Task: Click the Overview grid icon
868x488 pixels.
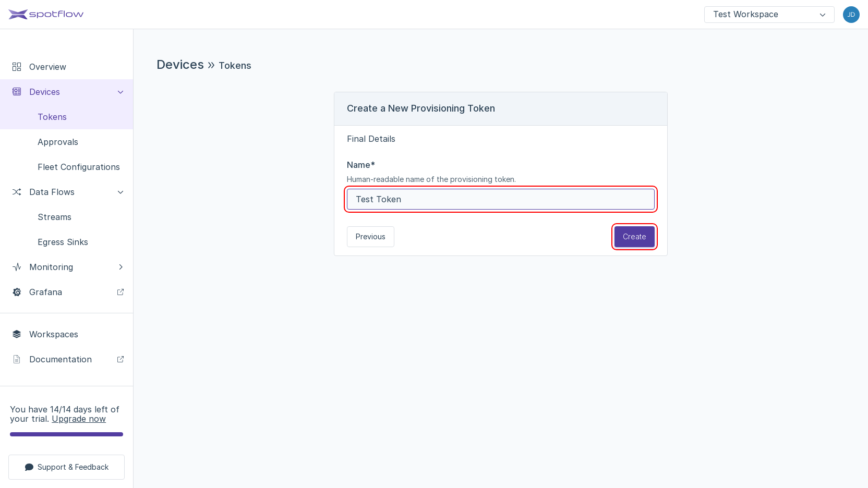Action: pyautogui.click(x=17, y=67)
